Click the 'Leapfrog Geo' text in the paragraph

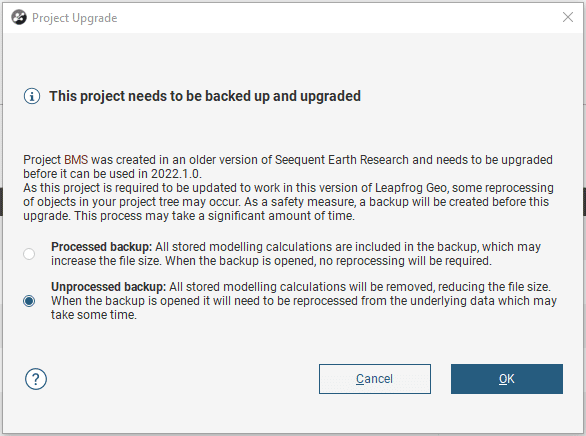(411, 188)
